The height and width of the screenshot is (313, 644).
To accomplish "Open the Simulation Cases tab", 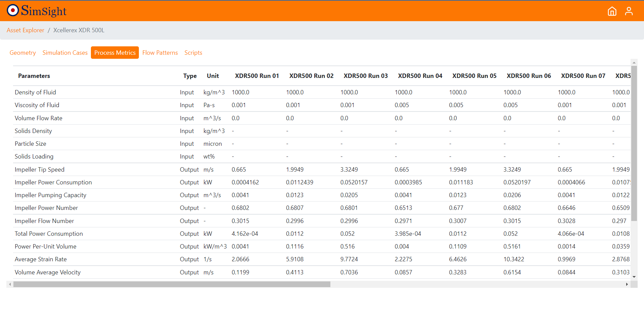I will coord(65,52).
